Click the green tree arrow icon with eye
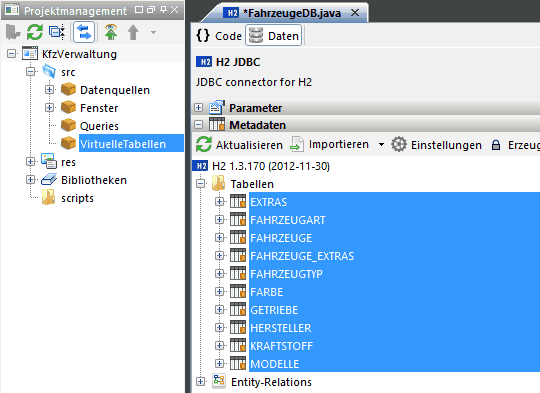Viewport: 540px width, 393px height. click(111, 32)
